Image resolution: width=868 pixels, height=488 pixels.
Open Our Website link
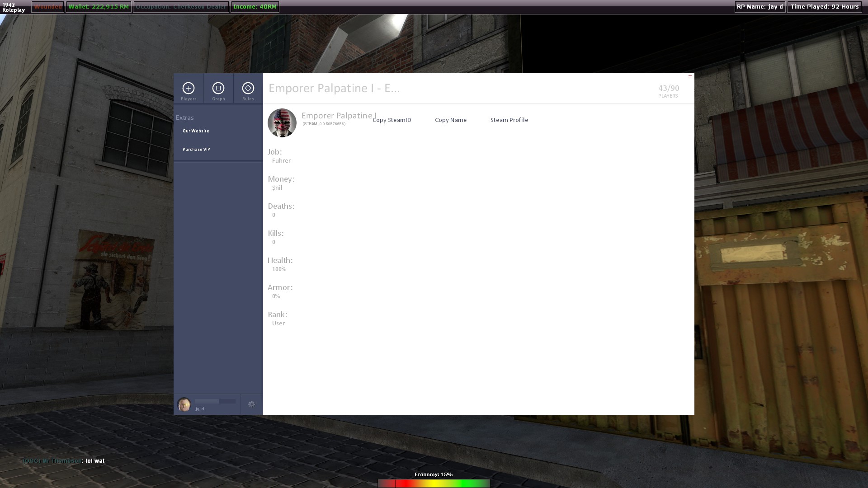196,131
